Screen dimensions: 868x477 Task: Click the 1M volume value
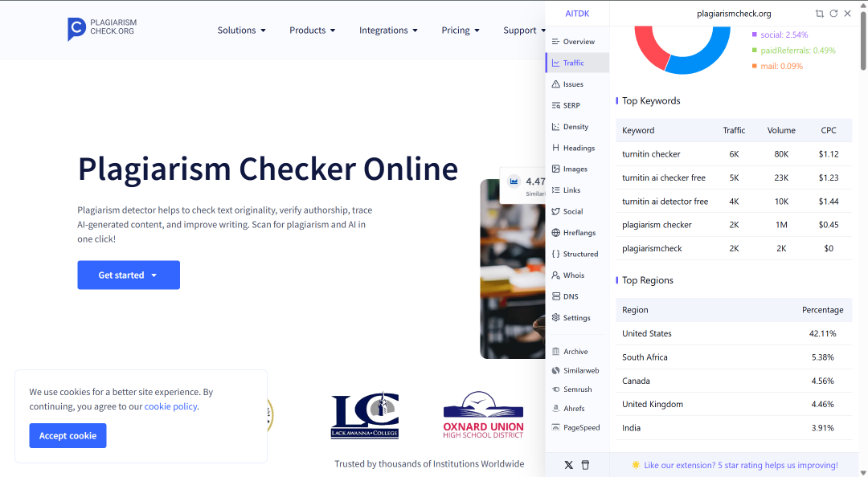pos(781,225)
